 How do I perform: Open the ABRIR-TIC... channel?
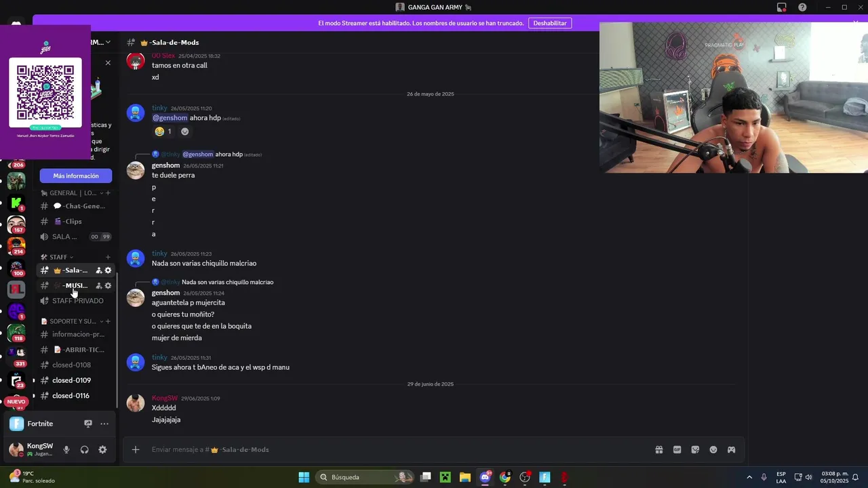click(x=76, y=350)
